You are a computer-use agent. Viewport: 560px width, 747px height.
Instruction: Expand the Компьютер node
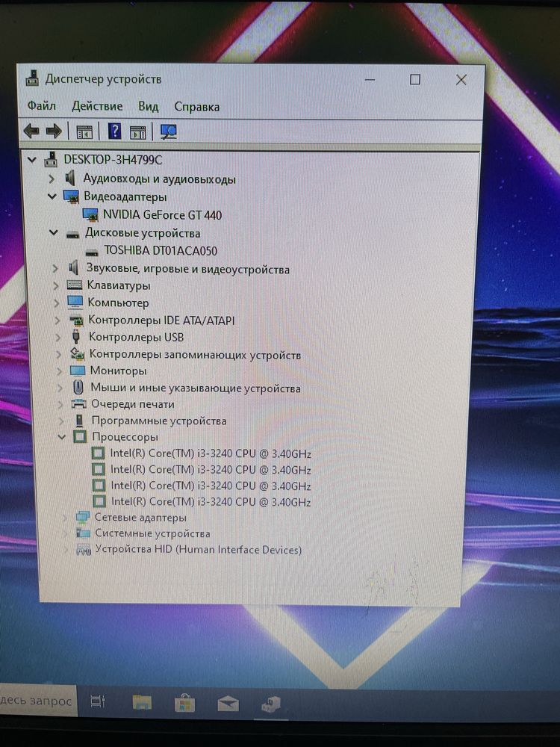pos(57,303)
